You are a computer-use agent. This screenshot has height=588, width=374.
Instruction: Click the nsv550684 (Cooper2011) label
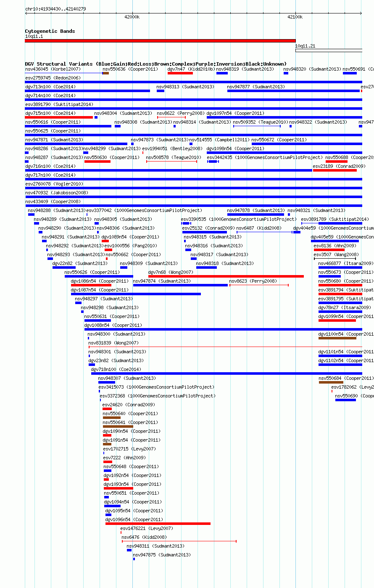[x=346, y=378]
